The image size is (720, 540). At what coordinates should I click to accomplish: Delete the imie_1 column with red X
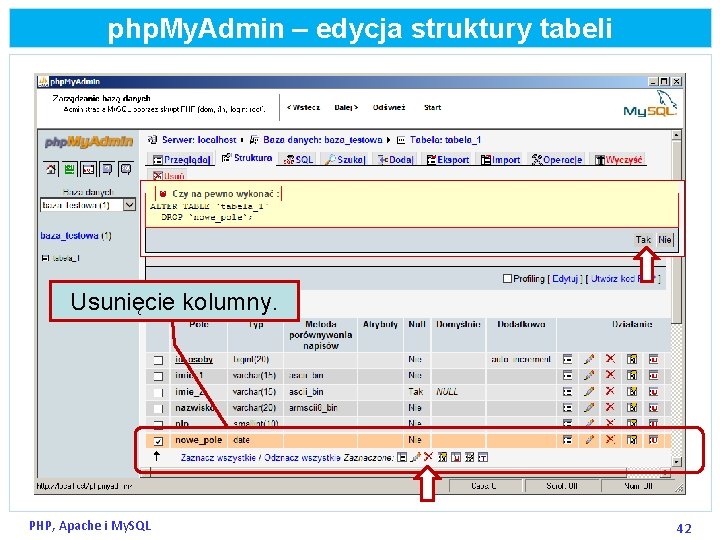(x=610, y=375)
